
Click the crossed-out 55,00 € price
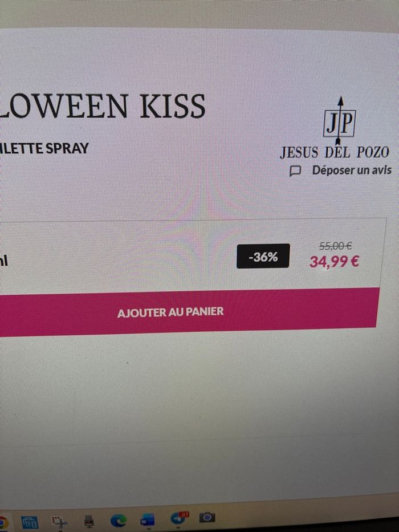(x=335, y=245)
